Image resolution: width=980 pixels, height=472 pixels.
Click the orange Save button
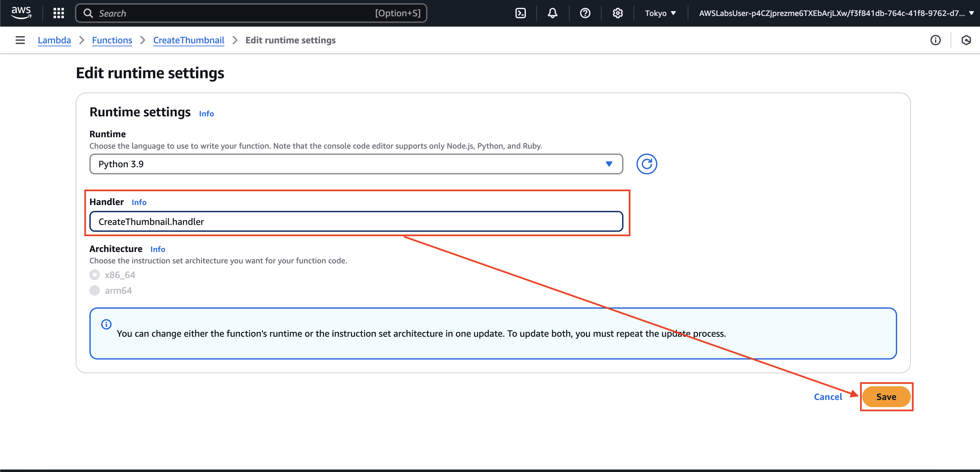coord(886,397)
